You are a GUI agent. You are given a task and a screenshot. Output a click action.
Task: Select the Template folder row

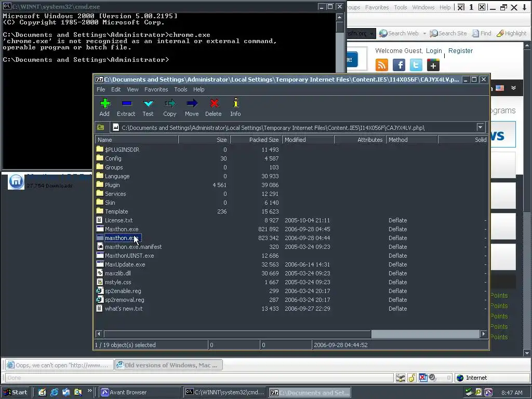pyautogui.click(x=291, y=211)
